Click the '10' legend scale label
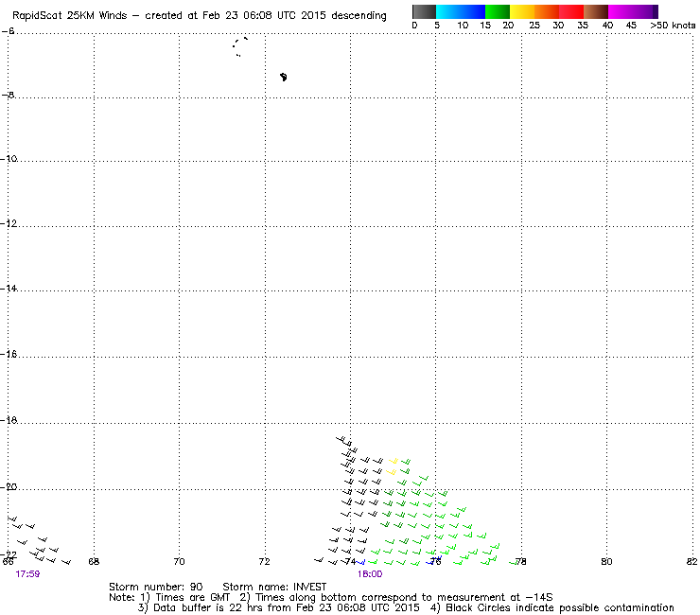700x615 pixels. [x=463, y=26]
